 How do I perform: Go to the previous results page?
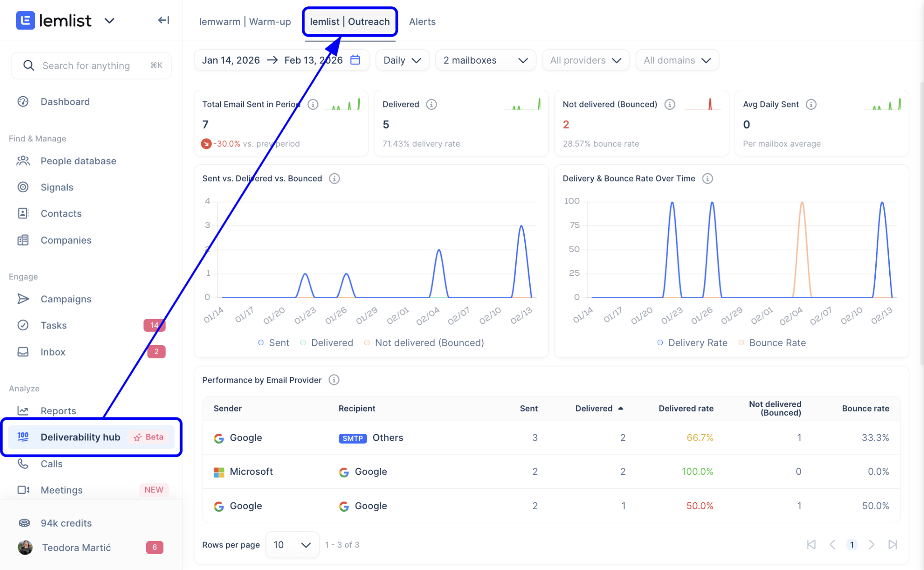click(x=832, y=545)
